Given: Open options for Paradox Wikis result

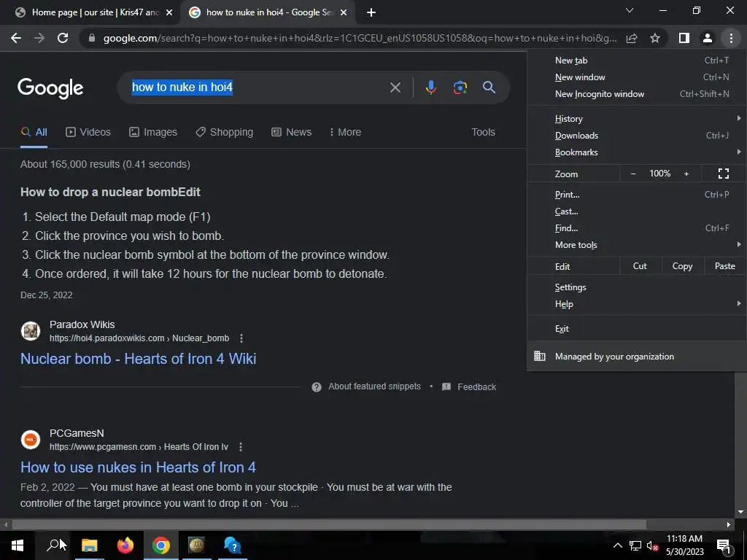Looking at the screenshot, I should tap(241, 338).
